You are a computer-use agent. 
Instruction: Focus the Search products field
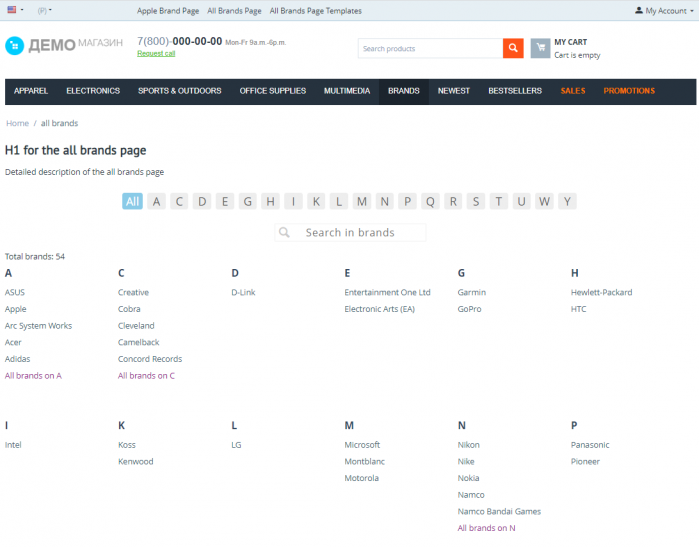430,48
